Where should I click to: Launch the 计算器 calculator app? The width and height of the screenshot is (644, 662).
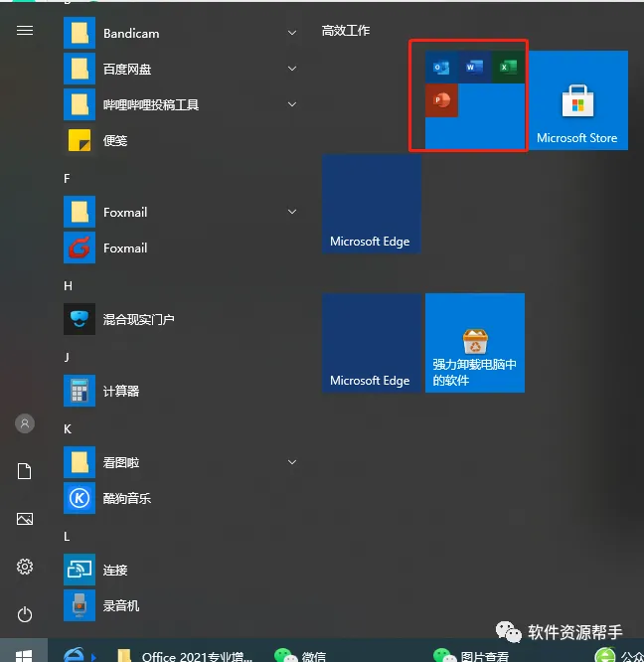click(184, 391)
